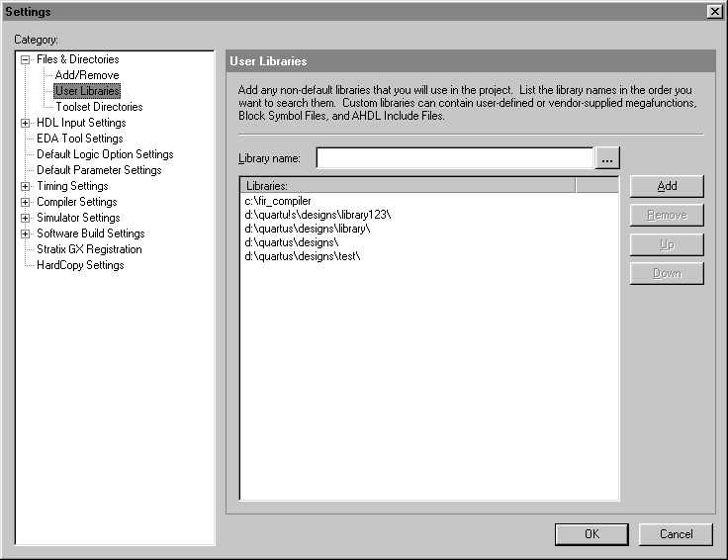Expand the HDL Input Settings node

pos(26,123)
